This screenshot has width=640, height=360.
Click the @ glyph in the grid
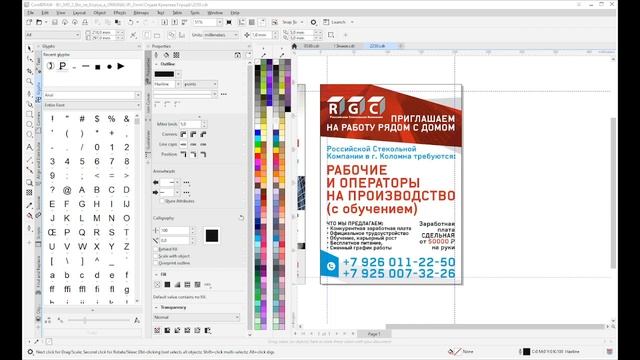tap(67, 190)
